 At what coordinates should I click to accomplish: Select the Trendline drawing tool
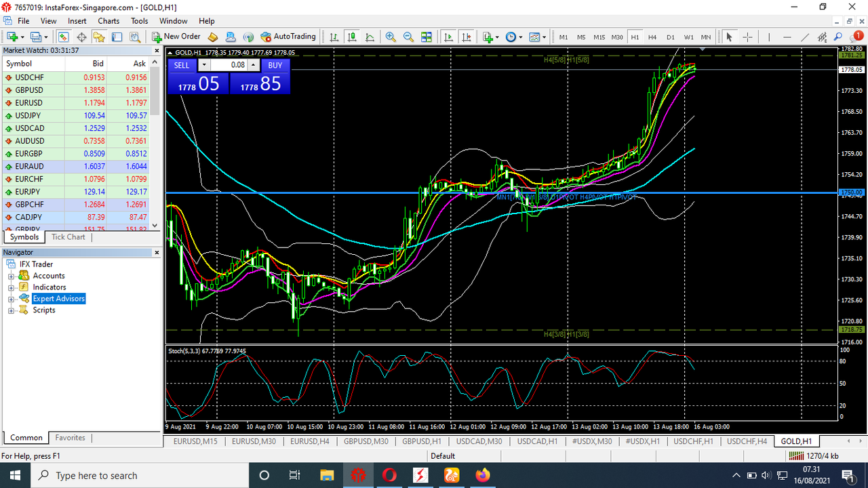click(x=805, y=37)
